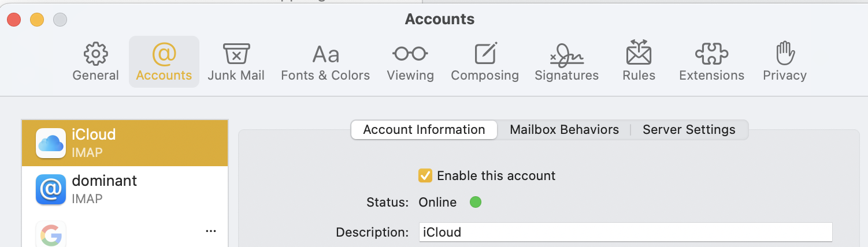The image size is (868, 247).
Task: Open Signatures preferences icon
Action: [566, 54]
